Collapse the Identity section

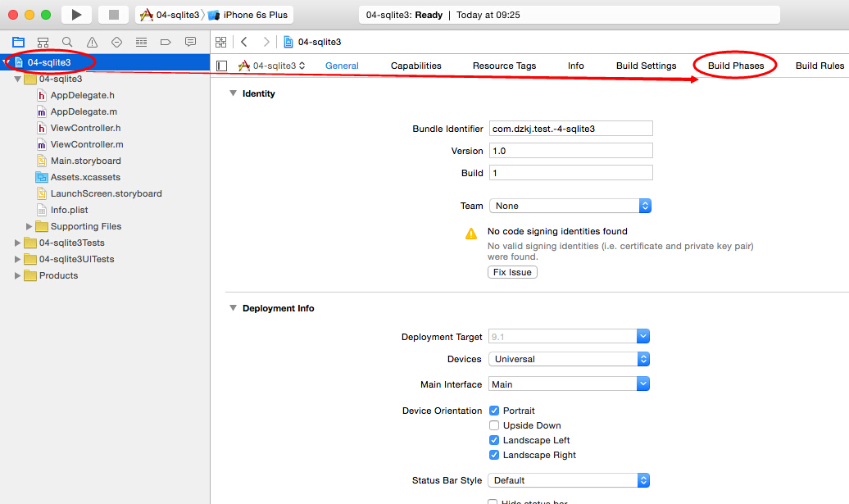[233, 93]
